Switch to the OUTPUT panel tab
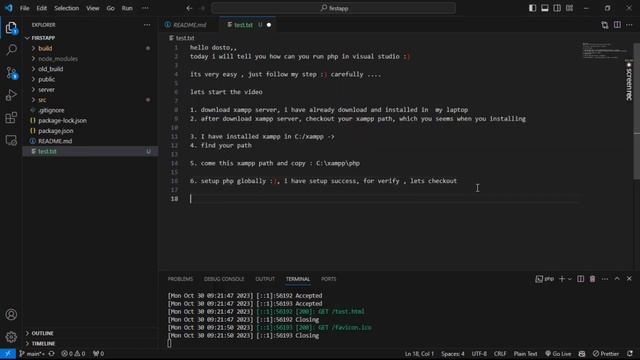 265,279
